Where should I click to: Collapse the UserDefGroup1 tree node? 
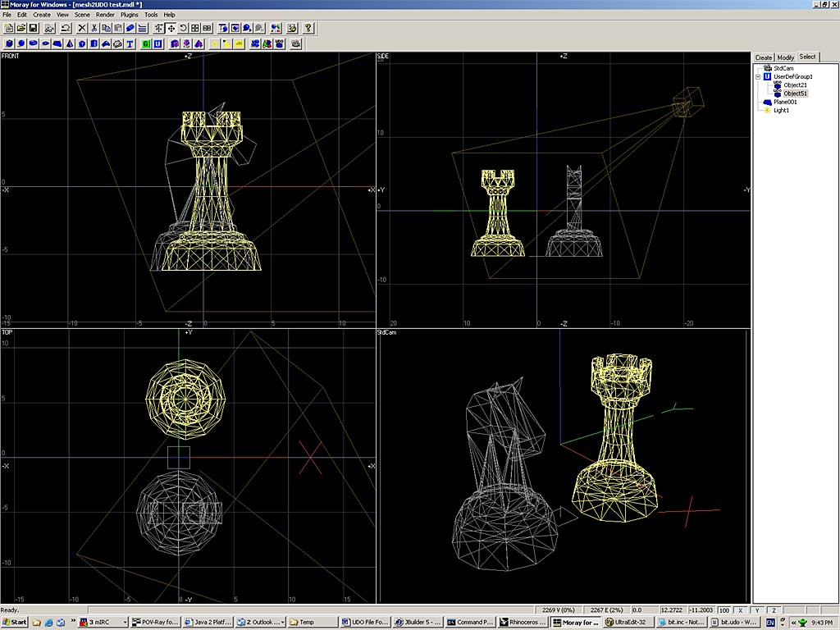[x=757, y=77]
